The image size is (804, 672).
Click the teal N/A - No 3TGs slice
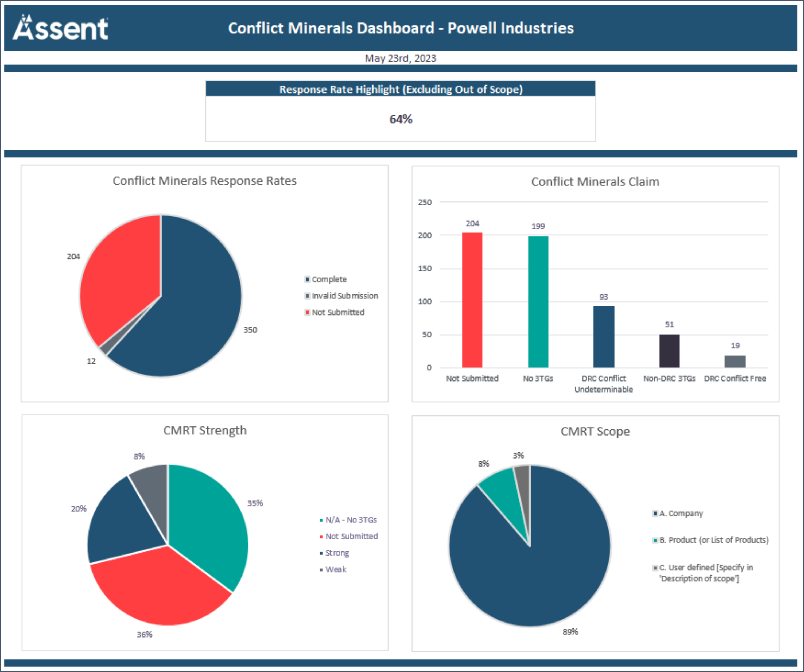pyautogui.click(x=207, y=517)
